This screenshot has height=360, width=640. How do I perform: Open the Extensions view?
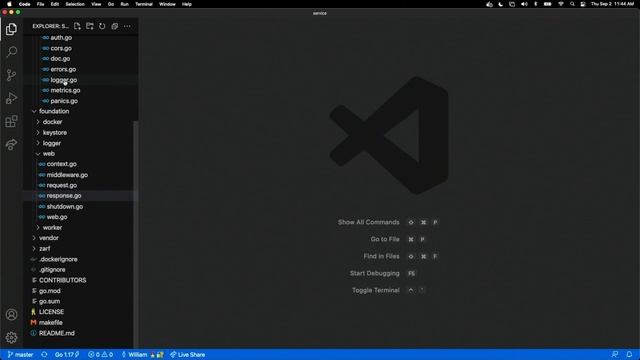[11, 121]
